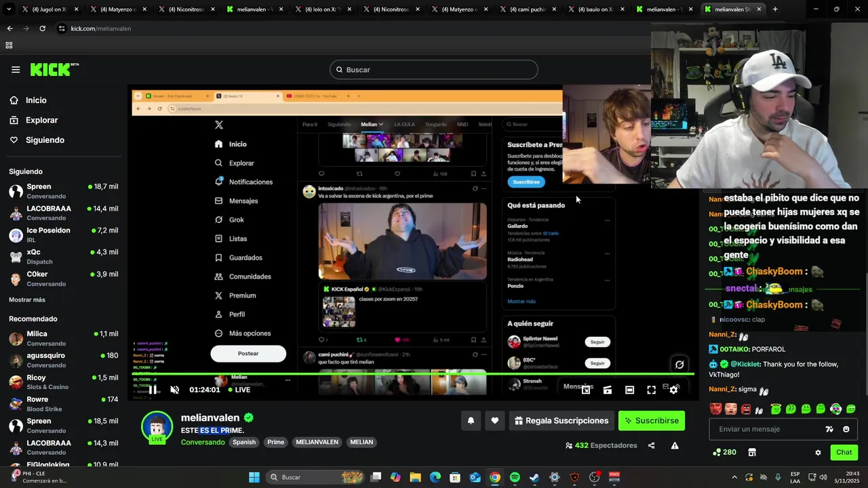Screen dimensions: 868x488
Task: Open the Conversando category link
Action: pyautogui.click(x=203, y=442)
